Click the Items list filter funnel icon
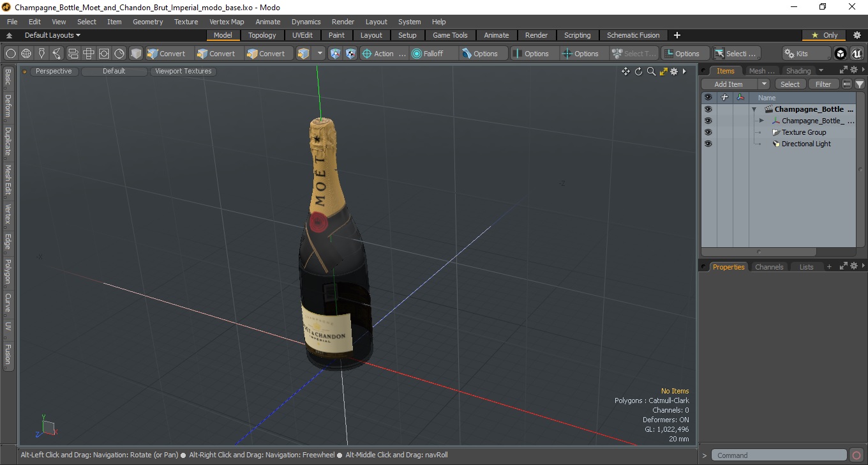This screenshot has height=465, width=868. [x=860, y=84]
